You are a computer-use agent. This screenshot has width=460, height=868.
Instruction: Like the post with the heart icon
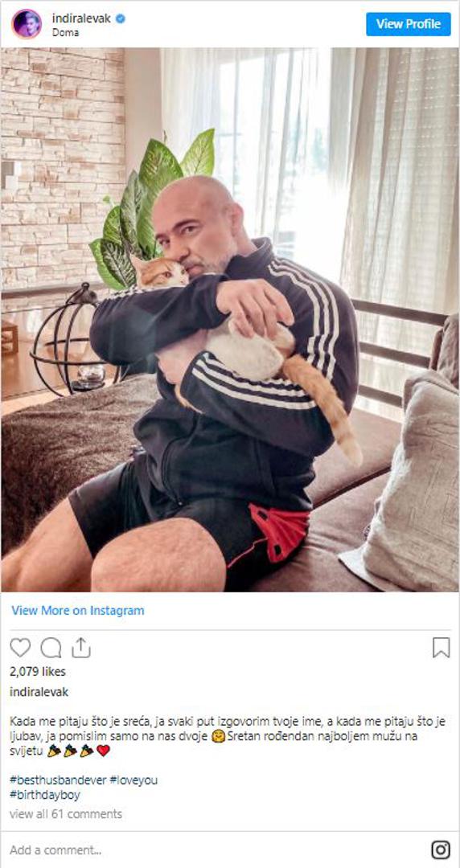(20, 647)
